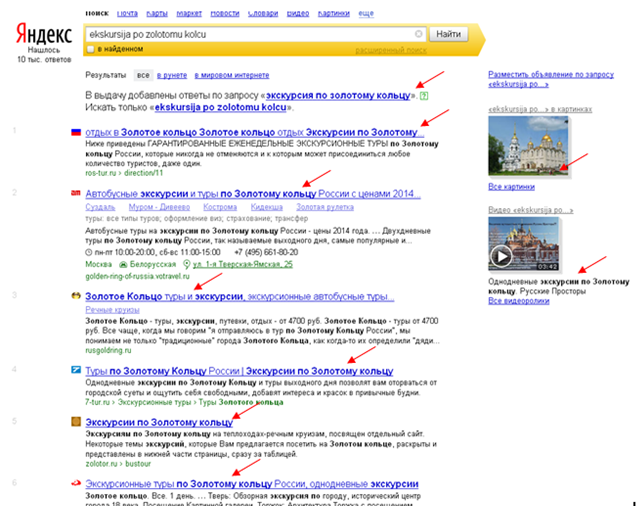Click inside the search query input field
The height and width of the screenshot is (508, 639).
250,33
